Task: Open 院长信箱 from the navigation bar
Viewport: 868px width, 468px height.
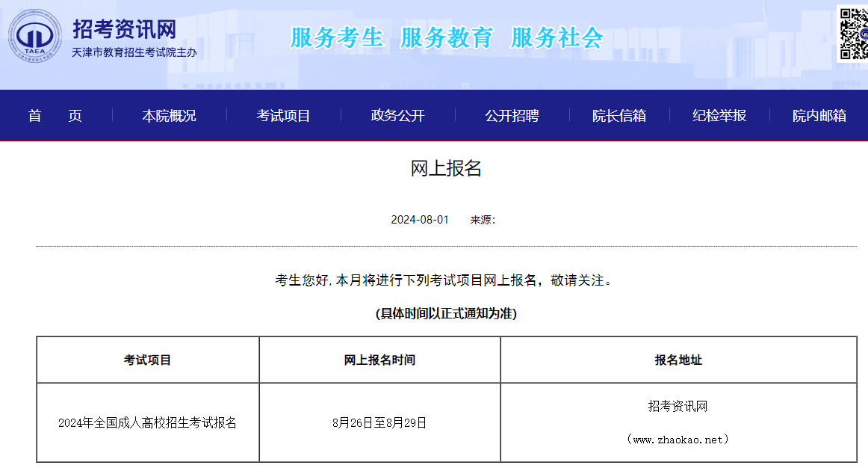Action: tap(619, 116)
